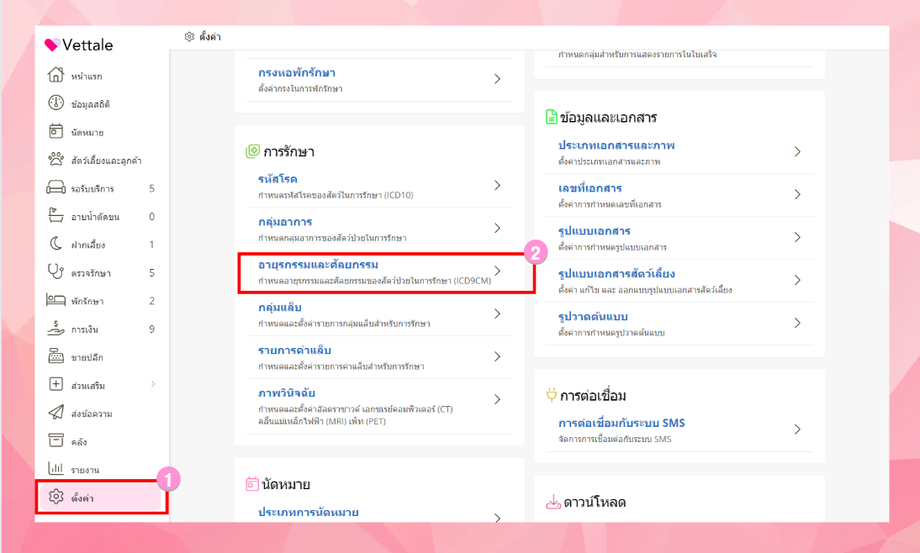Click the pink download section icon

[x=553, y=502]
